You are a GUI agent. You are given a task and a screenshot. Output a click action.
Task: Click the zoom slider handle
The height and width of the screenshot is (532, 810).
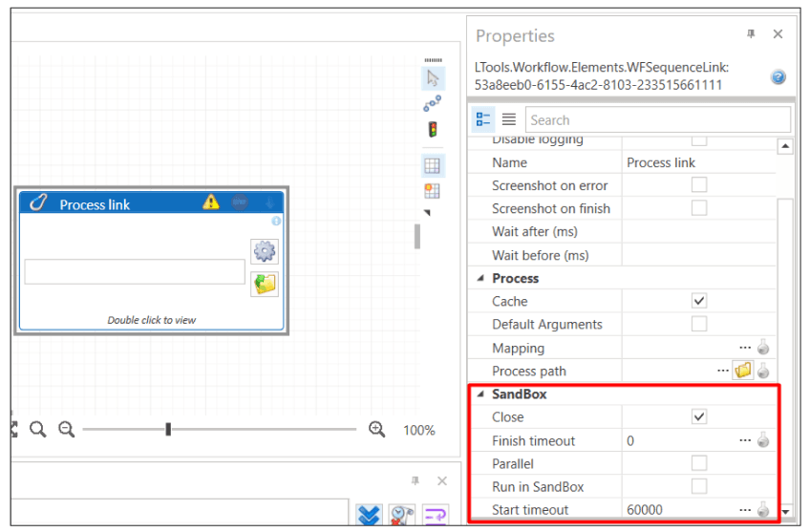168,430
